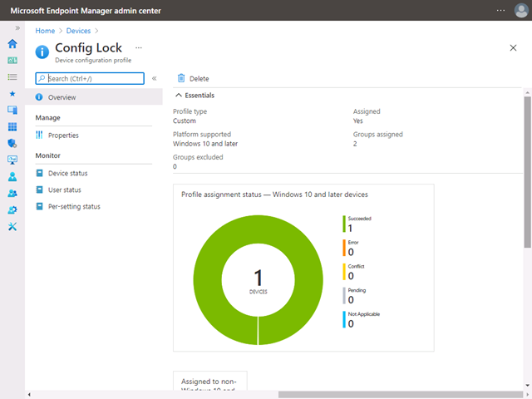Open Home from the left navigation rail
This screenshot has width=532, height=399.
point(12,44)
